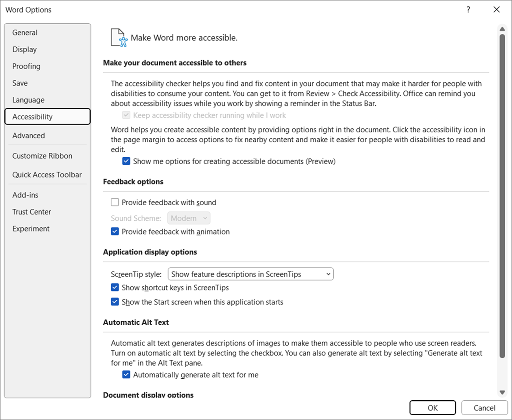This screenshot has height=420, width=512.
Task: Uncheck Show shortcut keys in ScreenTips
Action: [x=115, y=287]
